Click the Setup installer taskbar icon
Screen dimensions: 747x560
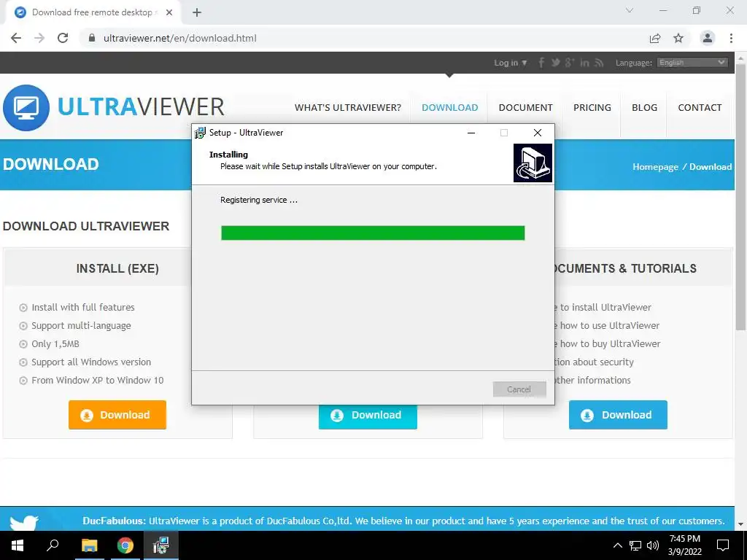[x=161, y=545]
